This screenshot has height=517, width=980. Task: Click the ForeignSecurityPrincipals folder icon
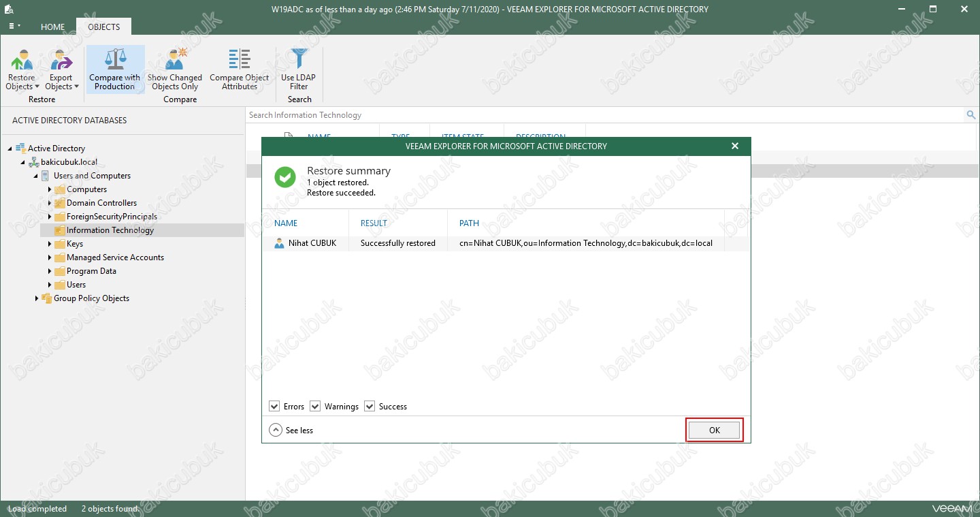[x=59, y=217]
